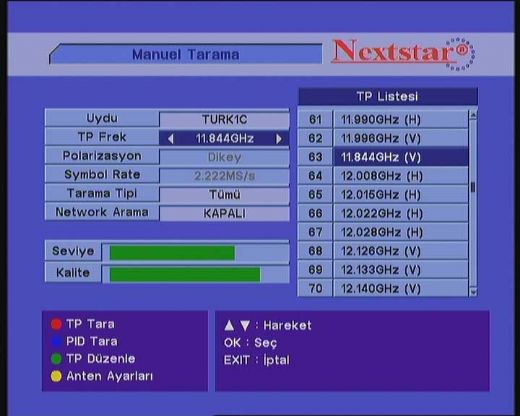
Task: Click the up arrow Hareket icon
Action: pos(229,326)
